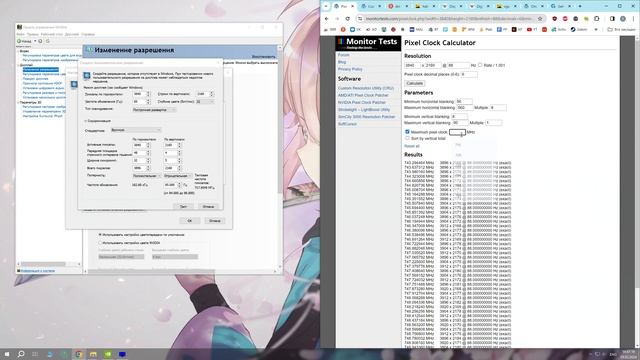Viewport: 640px width, 360px height.
Task: Adjust the refresh rate (Гц) stepper
Action: click(148, 102)
